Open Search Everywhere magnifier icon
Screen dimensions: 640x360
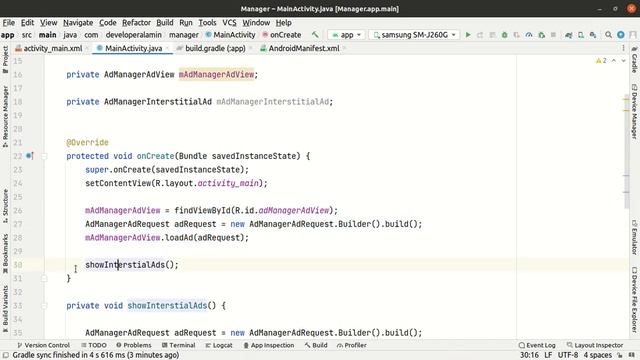pyautogui.click(x=609, y=35)
